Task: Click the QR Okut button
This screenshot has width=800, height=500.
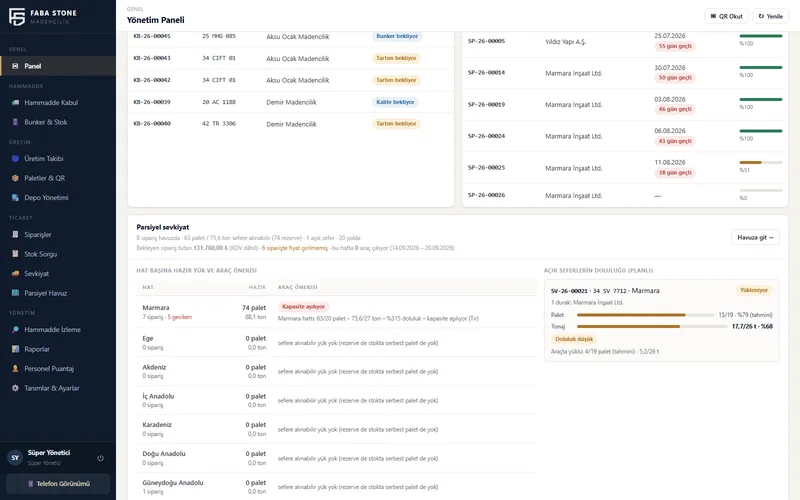Action: point(727,16)
